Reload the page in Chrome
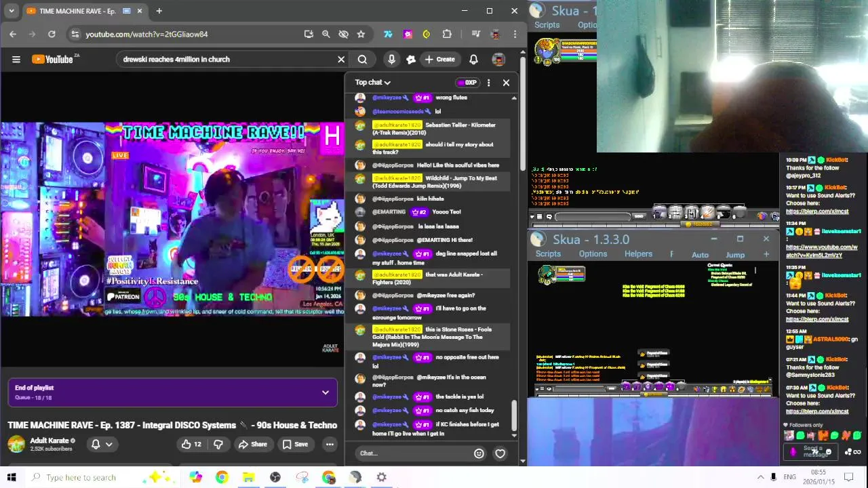 (52, 34)
